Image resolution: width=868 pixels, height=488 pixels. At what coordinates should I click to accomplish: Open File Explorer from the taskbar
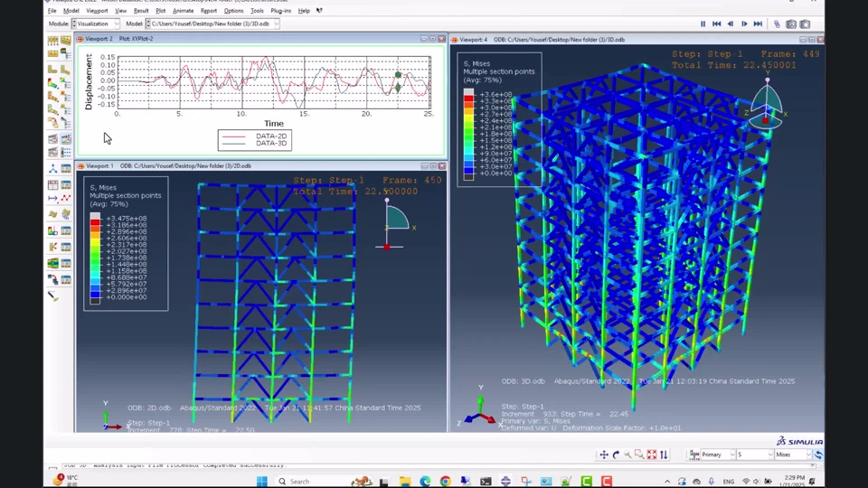pyautogui.click(x=405, y=482)
